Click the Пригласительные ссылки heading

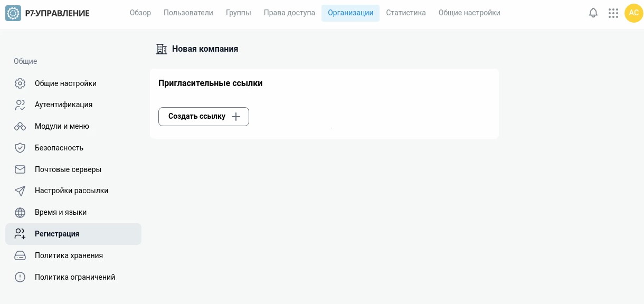[x=210, y=83]
